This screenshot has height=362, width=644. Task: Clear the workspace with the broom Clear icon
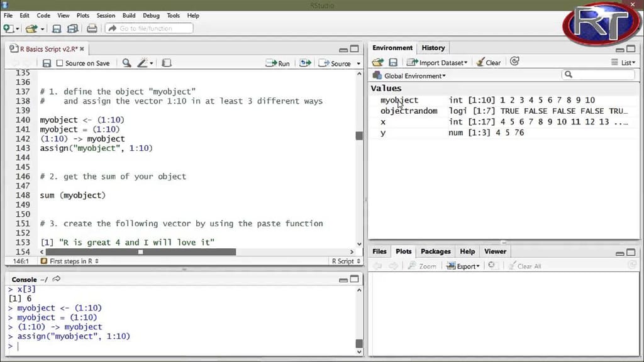point(487,62)
